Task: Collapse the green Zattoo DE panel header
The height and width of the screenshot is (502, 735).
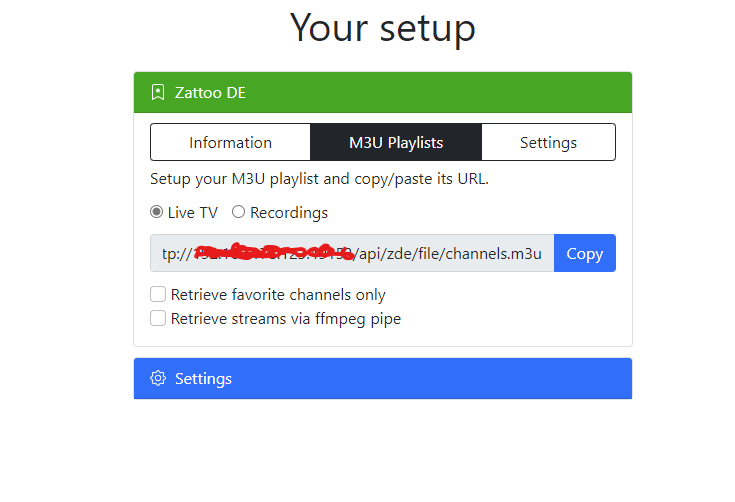Action: pyautogui.click(x=383, y=92)
